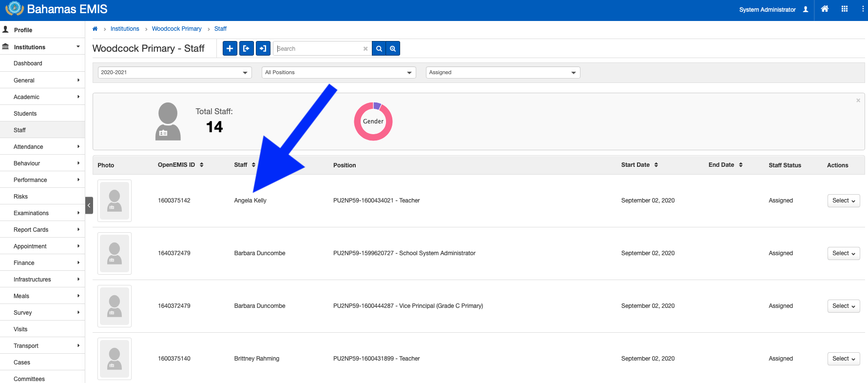This screenshot has width=868, height=383.
Task: Click the Institutions building icon in sidebar
Action: pyautogui.click(x=6, y=47)
